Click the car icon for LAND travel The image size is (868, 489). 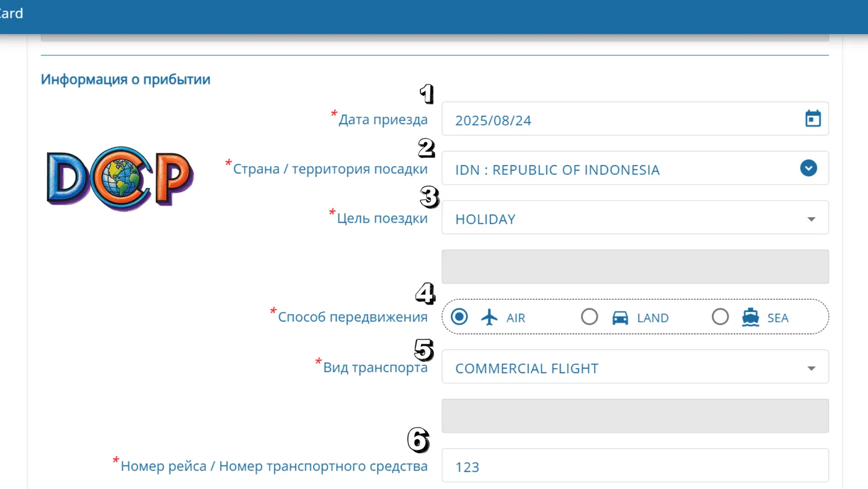point(620,318)
